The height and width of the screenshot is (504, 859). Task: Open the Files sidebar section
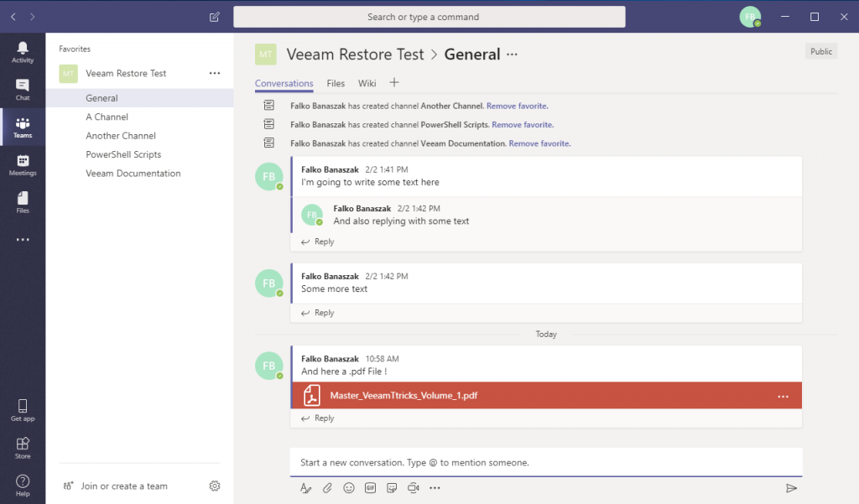pos(23,203)
